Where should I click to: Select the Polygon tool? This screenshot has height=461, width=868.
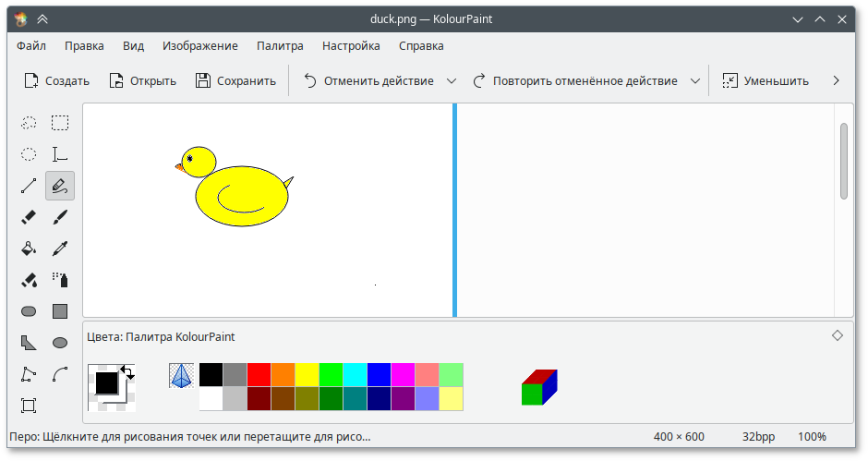pyautogui.click(x=29, y=343)
